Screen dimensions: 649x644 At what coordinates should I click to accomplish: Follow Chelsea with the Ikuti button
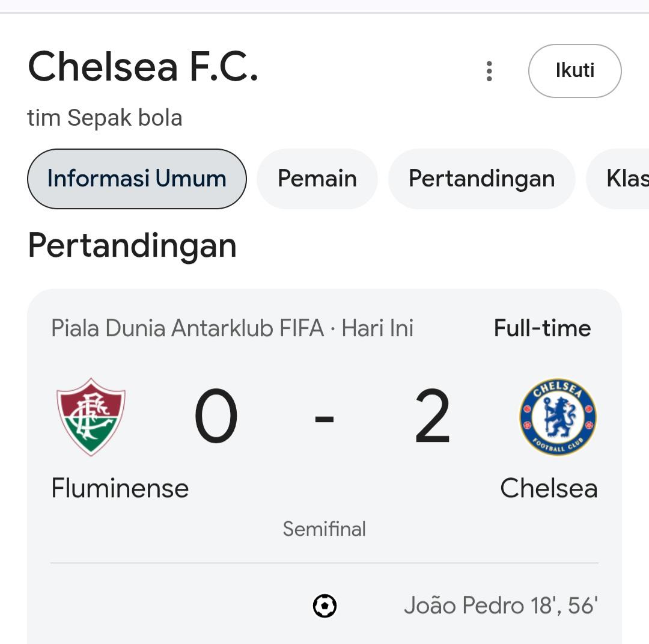pyautogui.click(x=575, y=71)
